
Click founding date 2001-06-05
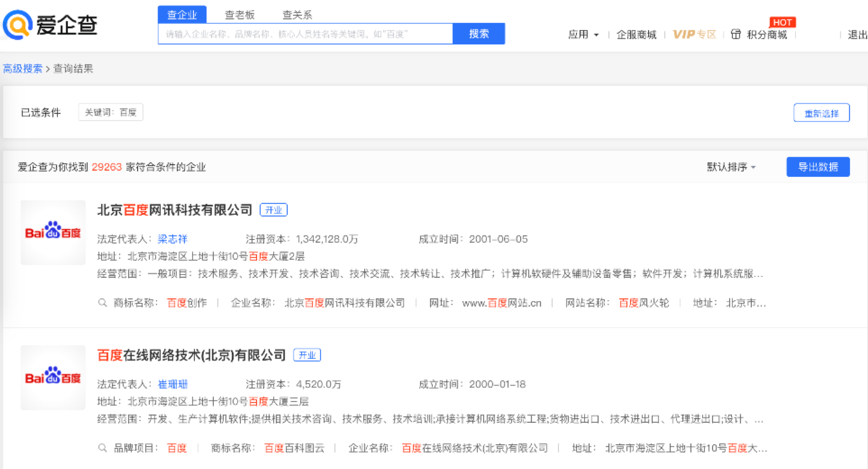498,239
